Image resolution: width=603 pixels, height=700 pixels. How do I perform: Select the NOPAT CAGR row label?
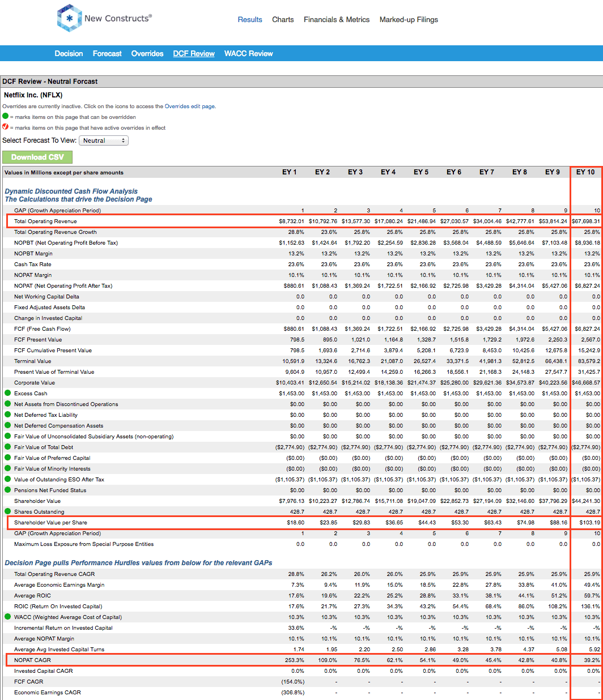[x=32, y=660]
